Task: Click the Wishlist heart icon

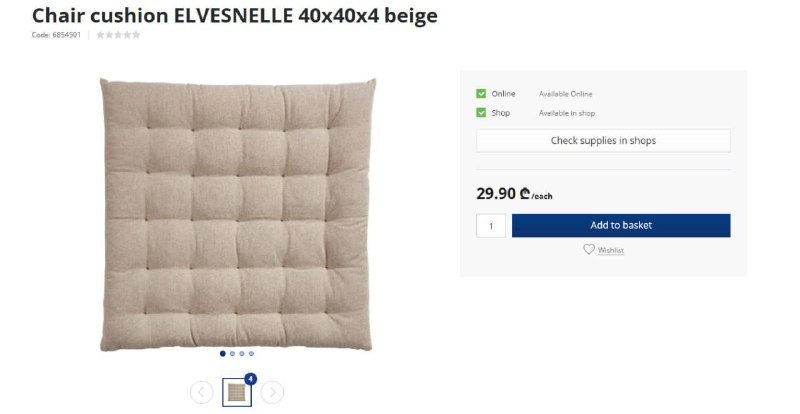Action: (589, 249)
